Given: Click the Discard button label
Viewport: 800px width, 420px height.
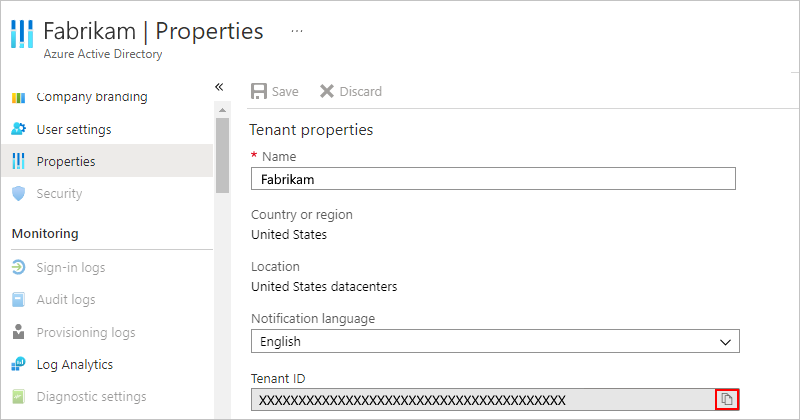Looking at the screenshot, I should click(x=360, y=91).
